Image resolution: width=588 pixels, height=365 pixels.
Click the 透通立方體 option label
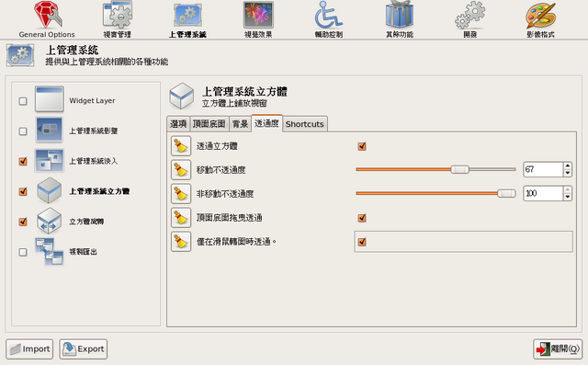217,146
